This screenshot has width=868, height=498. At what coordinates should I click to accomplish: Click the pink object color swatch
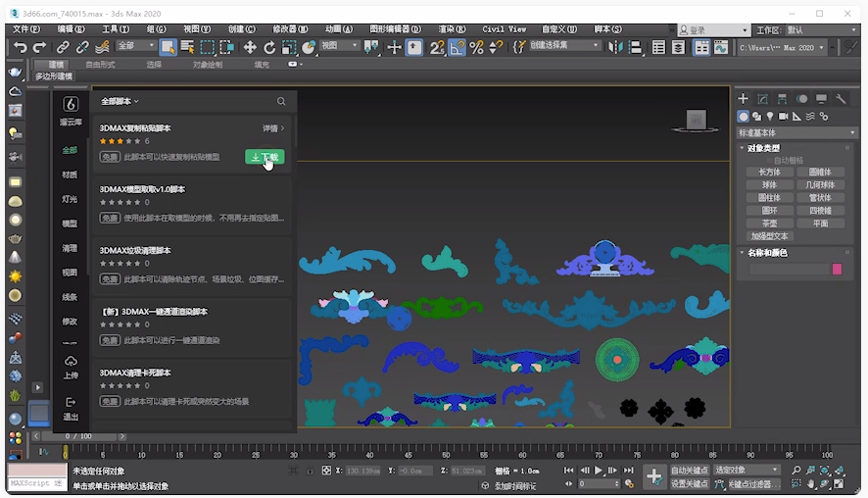[x=837, y=270]
